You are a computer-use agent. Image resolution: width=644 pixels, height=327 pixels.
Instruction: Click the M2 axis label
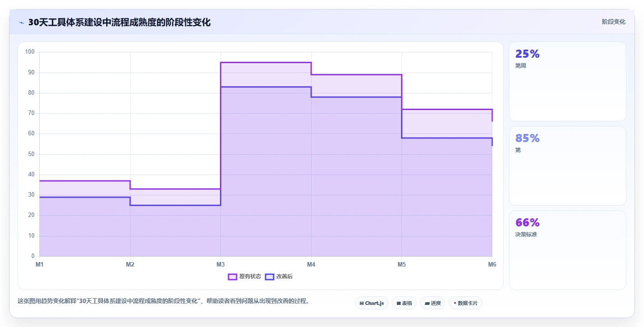point(130,264)
